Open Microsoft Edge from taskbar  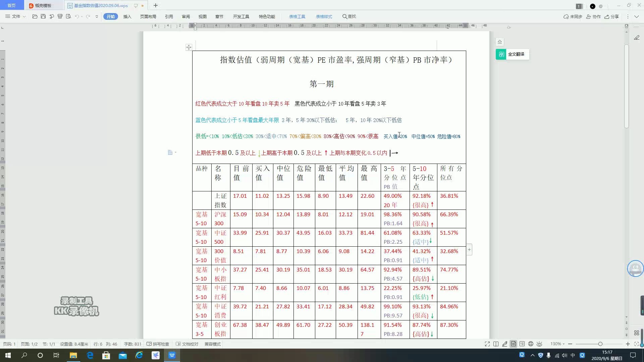pyautogui.click(x=90, y=355)
